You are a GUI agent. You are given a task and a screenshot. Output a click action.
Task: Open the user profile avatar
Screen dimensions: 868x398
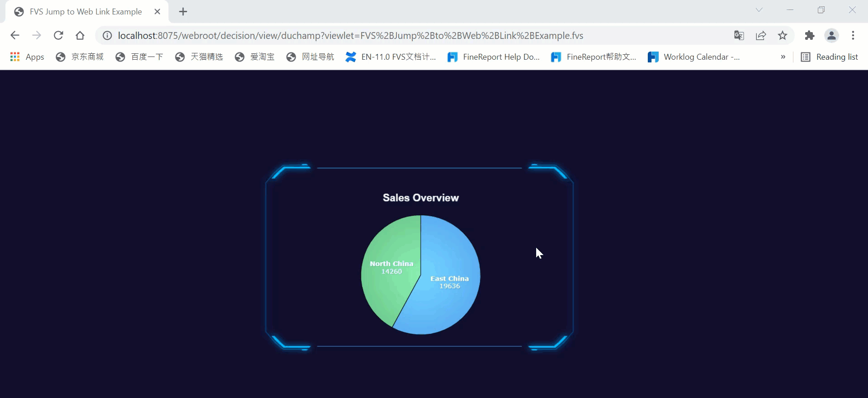[831, 35]
